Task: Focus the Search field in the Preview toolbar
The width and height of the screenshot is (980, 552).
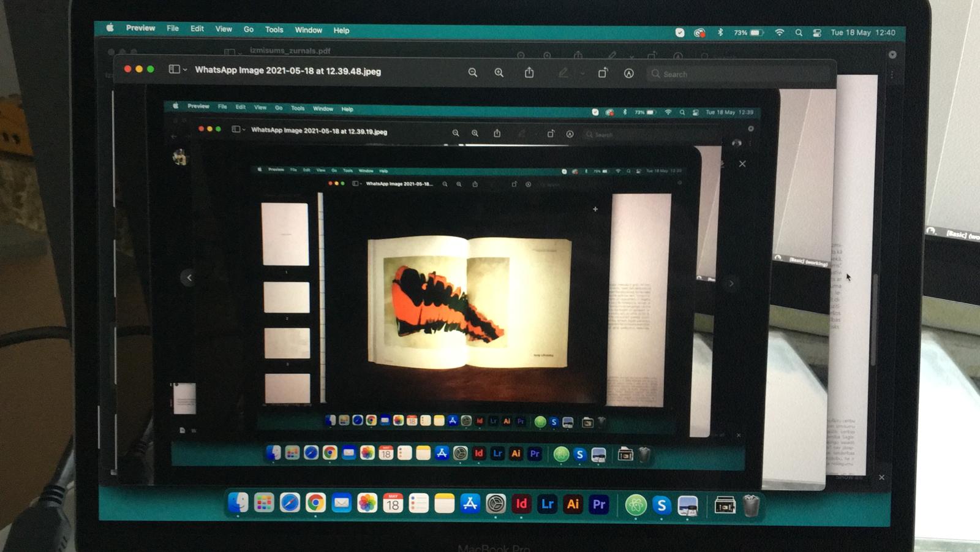Action: point(738,74)
